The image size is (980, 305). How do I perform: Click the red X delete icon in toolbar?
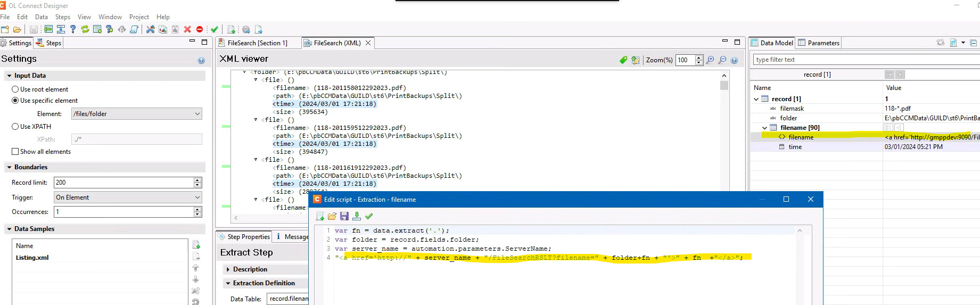click(x=187, y=29)
